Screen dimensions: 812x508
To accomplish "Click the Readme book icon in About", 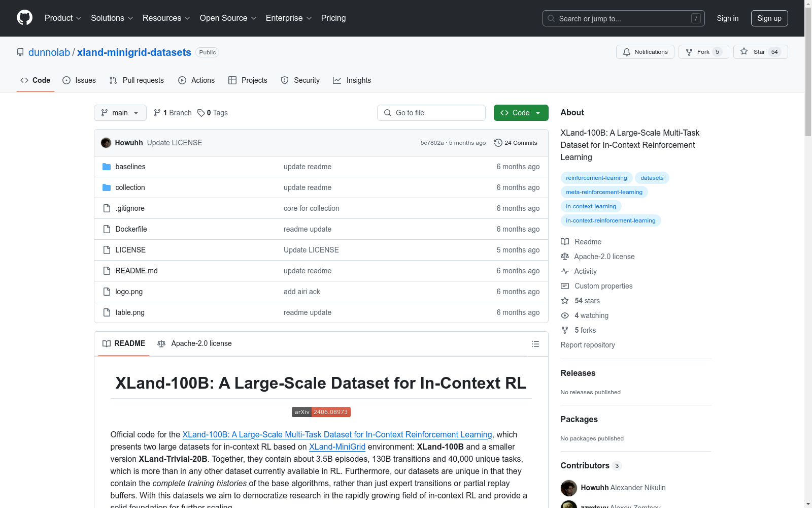I will pos(565,242).
